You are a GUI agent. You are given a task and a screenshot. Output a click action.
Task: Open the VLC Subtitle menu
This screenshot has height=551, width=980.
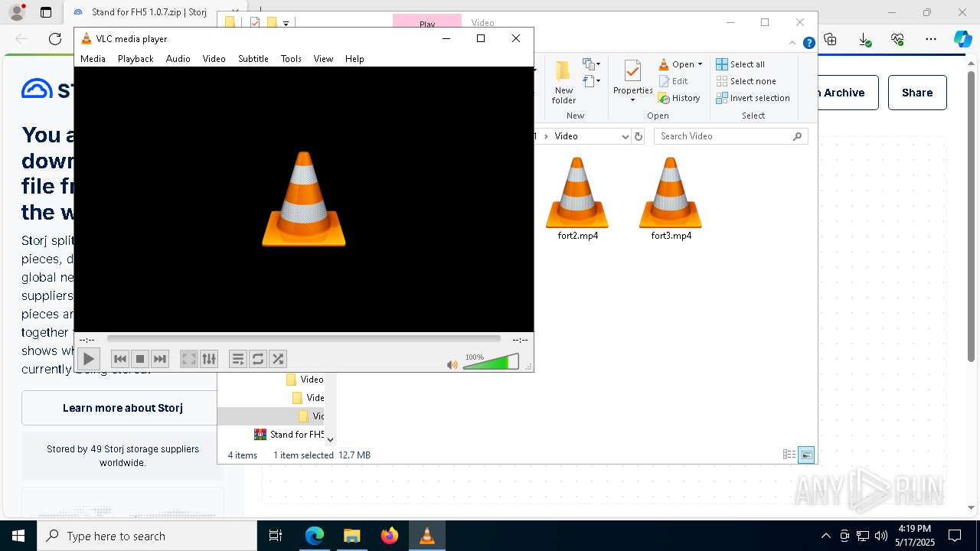[x=253, y=59]
